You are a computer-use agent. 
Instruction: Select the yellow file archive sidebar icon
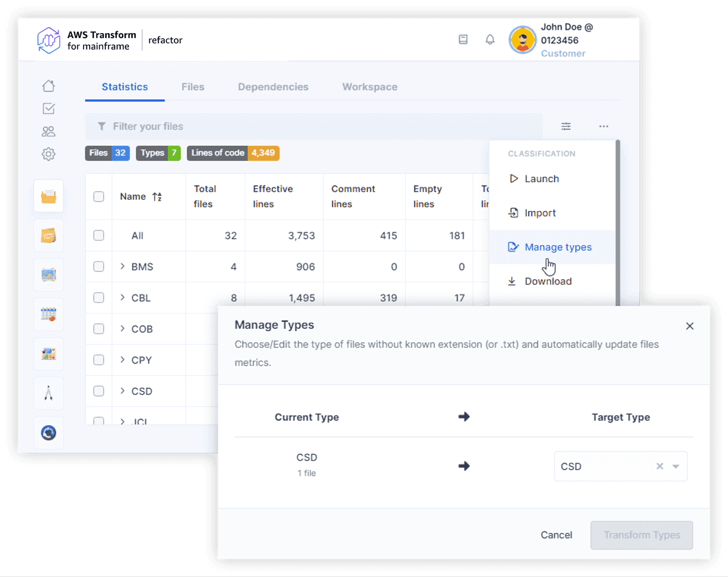(x=48, y=196)
